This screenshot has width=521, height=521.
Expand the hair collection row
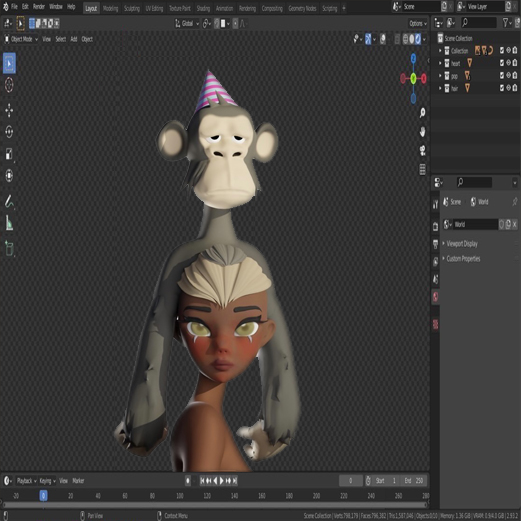click(440, 88)
